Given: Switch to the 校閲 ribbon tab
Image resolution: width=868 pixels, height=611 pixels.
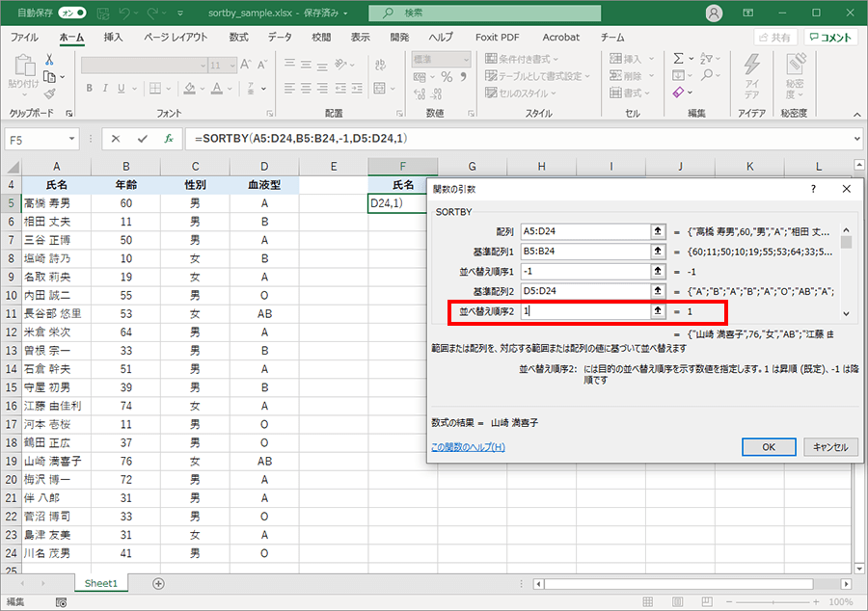Looking at the screenshot, I should (321, 37).
